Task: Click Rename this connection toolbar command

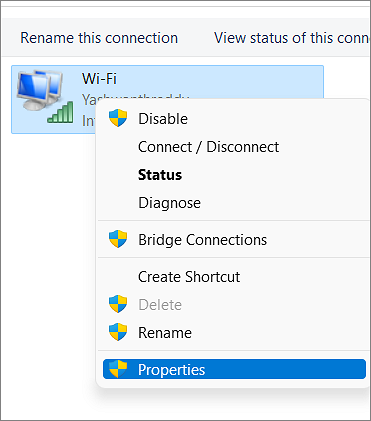Action: point(99,38)
